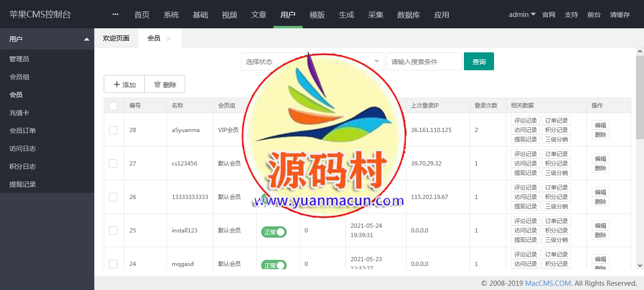The width and height of the screenshot is (644, 290).
Task: Close the 会员 tab with X icon
Action: tap(168, 38)
